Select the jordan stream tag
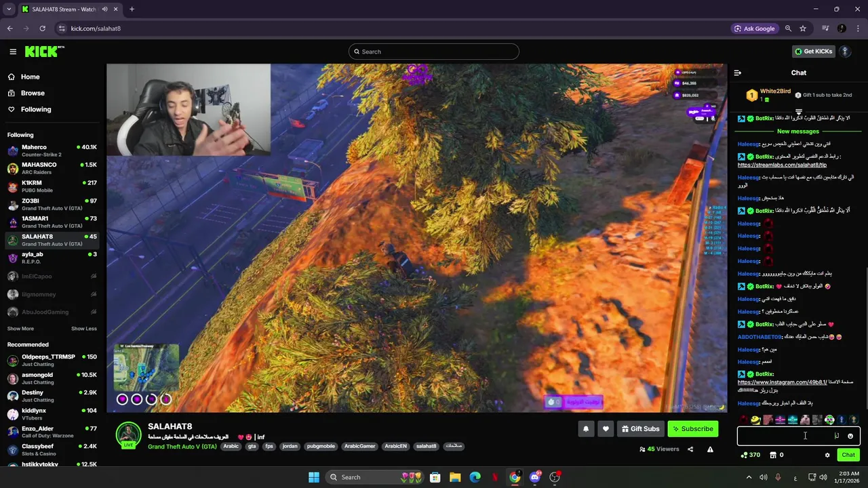The width and height of the screenshot is (868, 488). coord(290,447)
